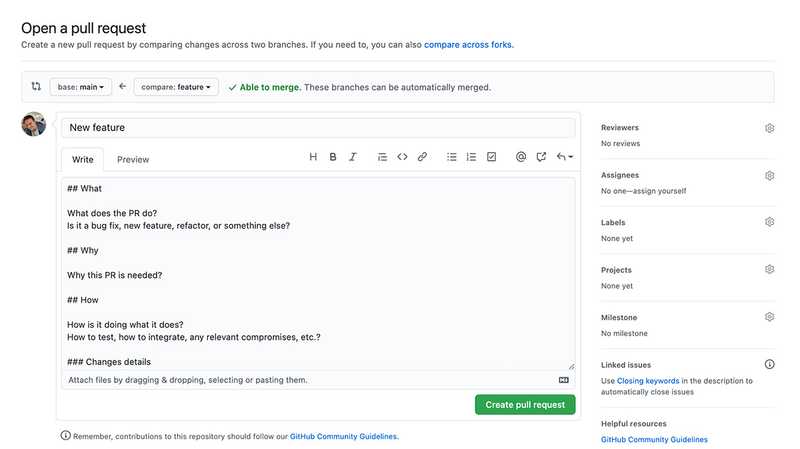Click the Reviewers heading

pyautogui.click(x=619, y=128)
